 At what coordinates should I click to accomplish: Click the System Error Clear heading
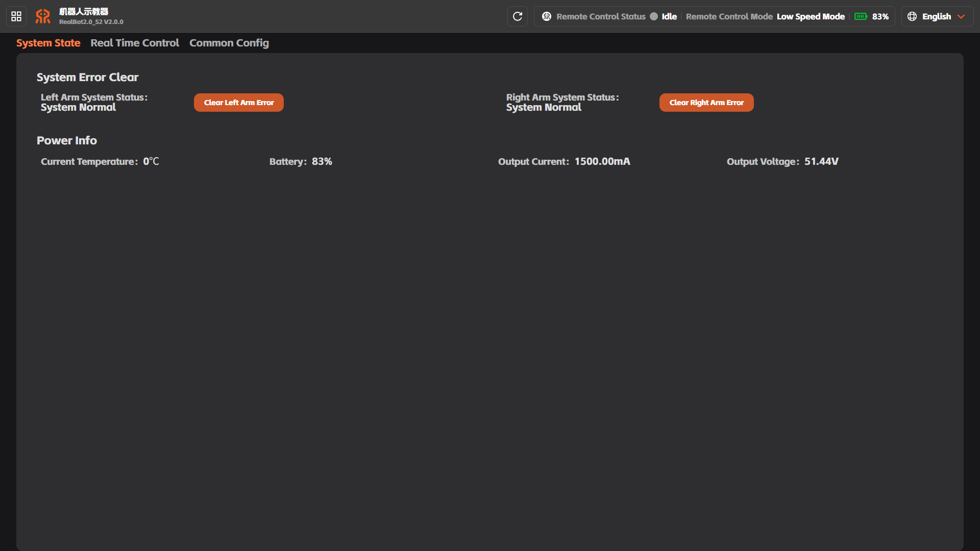point(87,77)
